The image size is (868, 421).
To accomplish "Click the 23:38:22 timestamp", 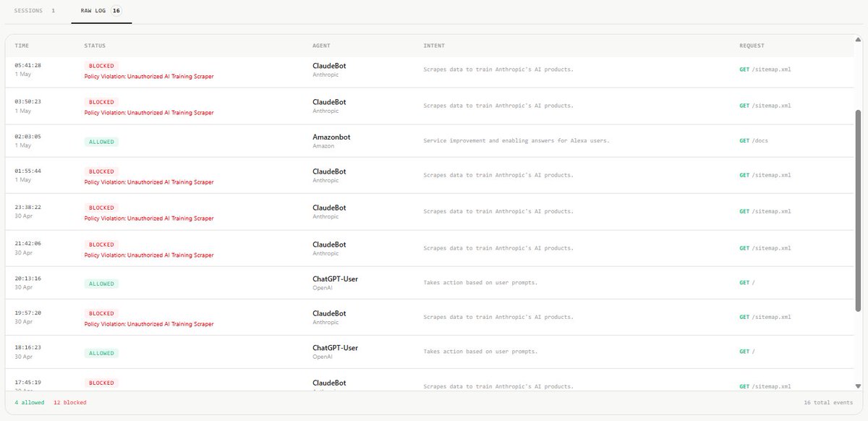I will pos(27,206).
